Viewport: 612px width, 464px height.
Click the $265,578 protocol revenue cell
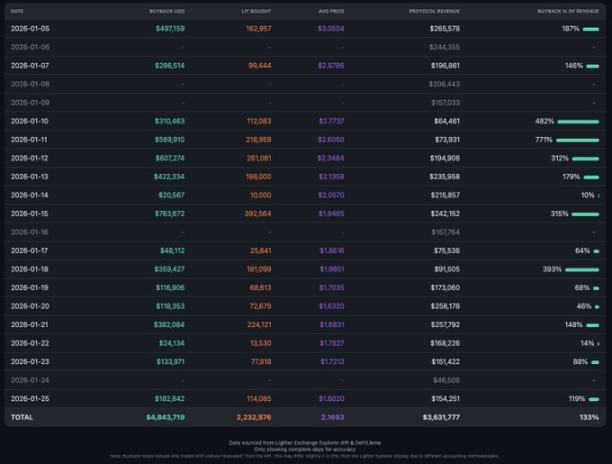(x=443, y=29)
